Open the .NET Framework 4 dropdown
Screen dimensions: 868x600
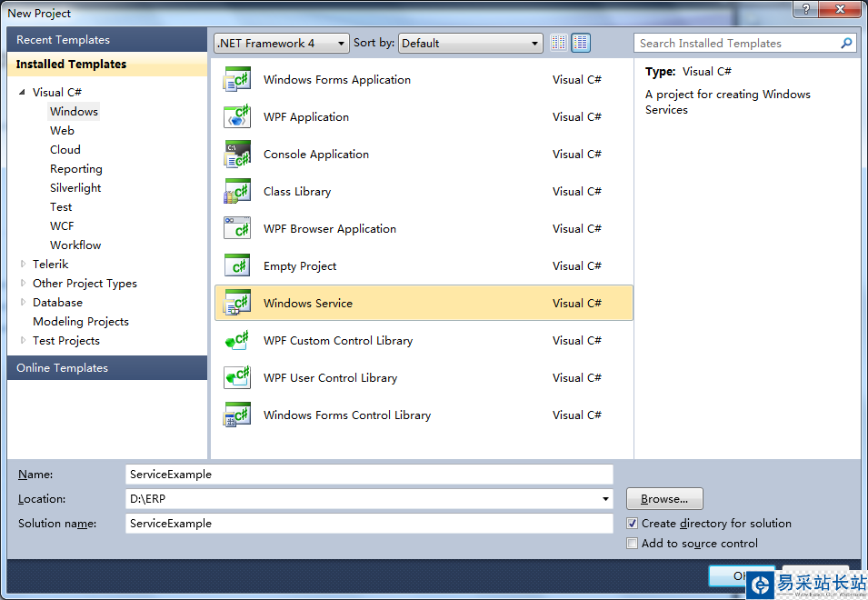[x=281, y=43]
